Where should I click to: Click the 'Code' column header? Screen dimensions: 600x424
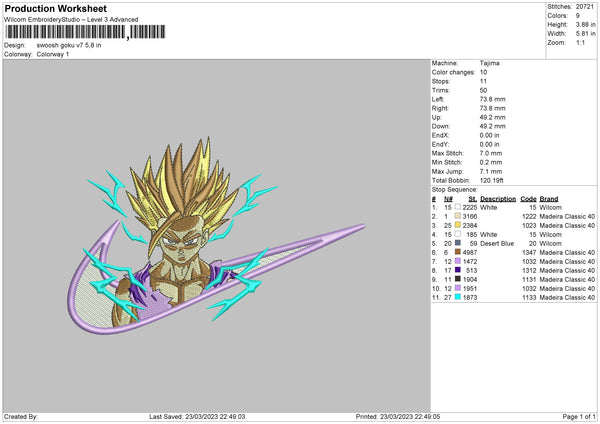tap(528, 199)
